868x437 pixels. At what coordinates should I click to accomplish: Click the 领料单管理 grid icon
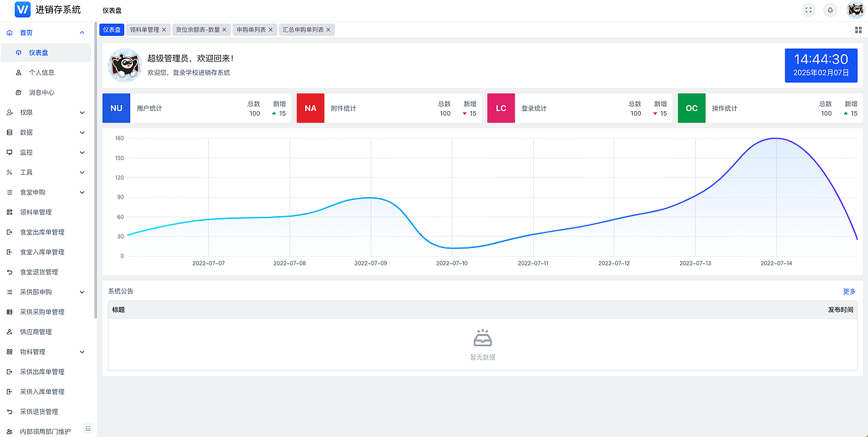pyautogui.click(x=9, y=212)
